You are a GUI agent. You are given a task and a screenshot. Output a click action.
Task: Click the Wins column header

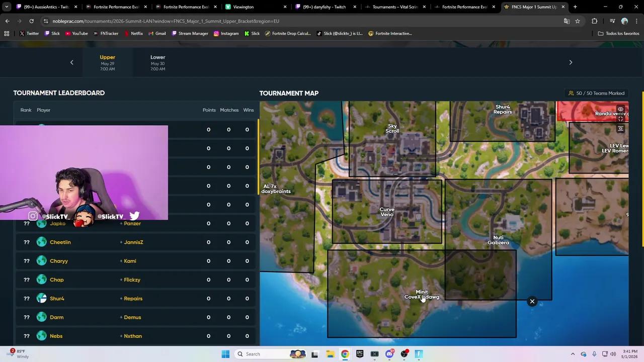[249, 110]
